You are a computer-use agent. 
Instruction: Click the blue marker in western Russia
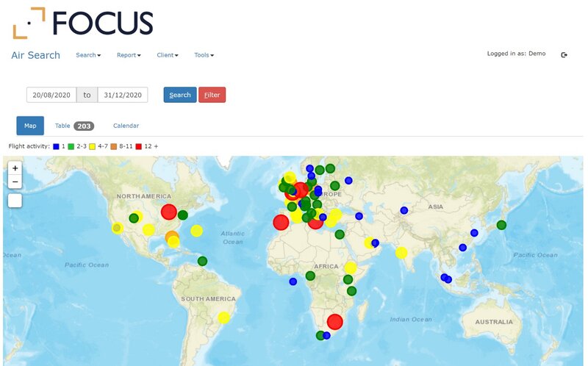click(x=348, y=180)
